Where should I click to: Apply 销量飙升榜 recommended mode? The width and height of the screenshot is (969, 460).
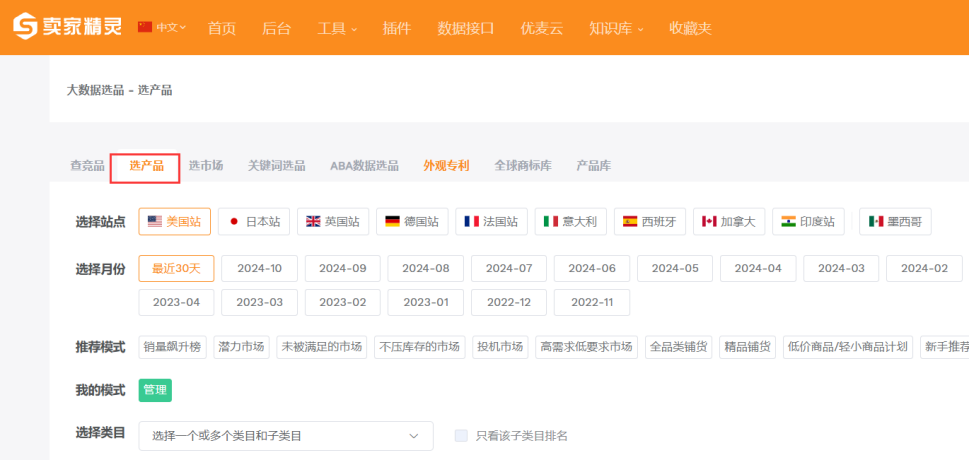point(172,347)
